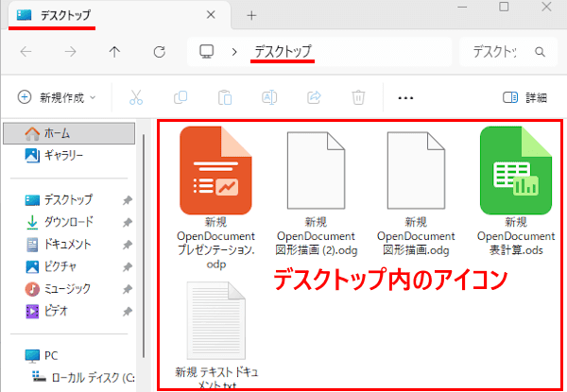Screen dimensions: 567x392
Task: Open the 新規作成 dropdown menu
Action: (x=57, y=97)
